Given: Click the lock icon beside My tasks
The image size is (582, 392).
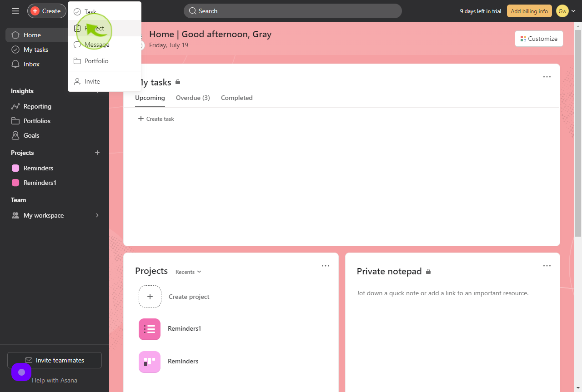Looking at the screenshot, I should click(178, 82).
